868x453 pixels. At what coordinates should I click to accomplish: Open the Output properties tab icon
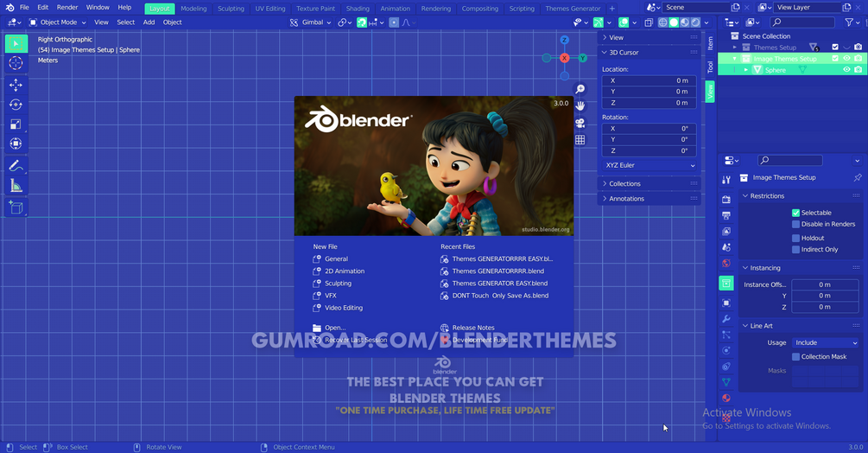point(726,215)
